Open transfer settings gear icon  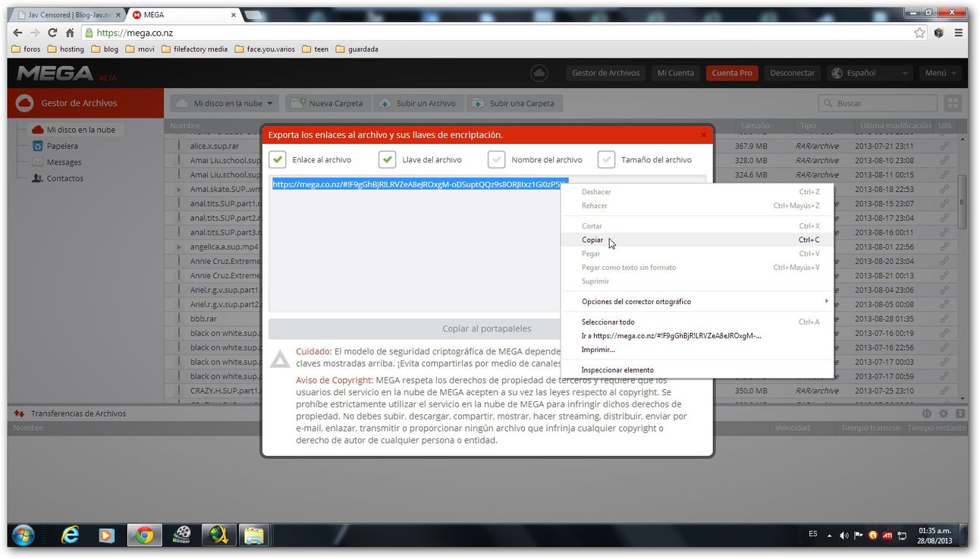pyautogui.click(x=944, y=413)
